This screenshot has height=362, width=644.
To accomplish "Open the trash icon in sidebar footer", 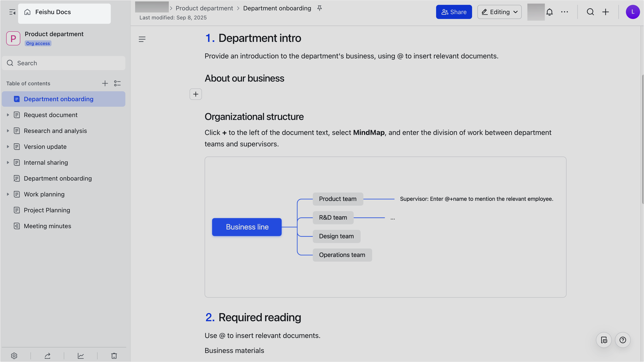I will tap(114, 356).
